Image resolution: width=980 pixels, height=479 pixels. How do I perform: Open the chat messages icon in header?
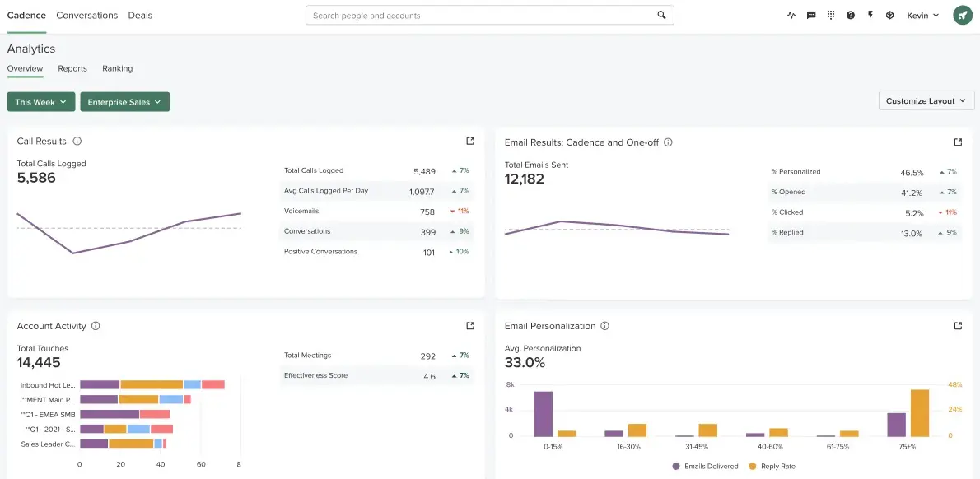pos(811,16)
